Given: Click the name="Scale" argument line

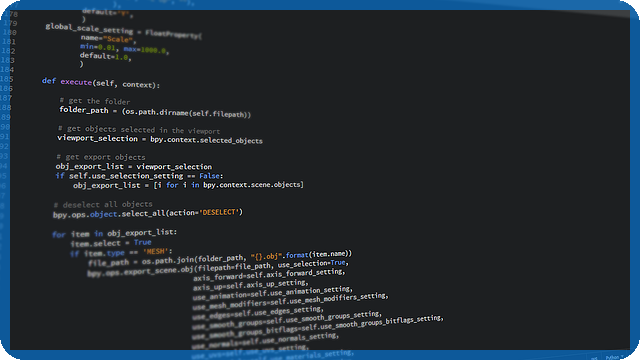Looking at the screenshot, I should pos(108,39).
